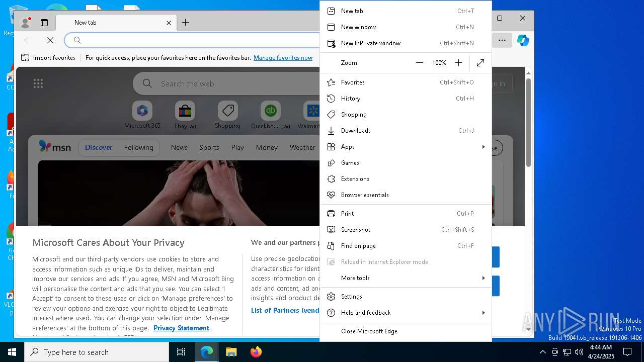Image resolution: width=644 pixels, height=362 pixels.
Task: Open Microsoft 365 quick link
Action: coord(142,116)
